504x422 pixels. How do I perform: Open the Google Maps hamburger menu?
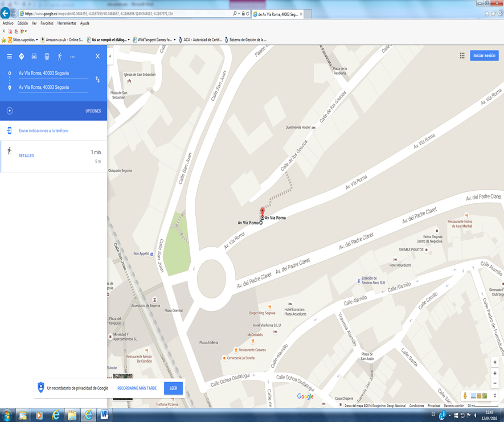(x=9, y=56)
